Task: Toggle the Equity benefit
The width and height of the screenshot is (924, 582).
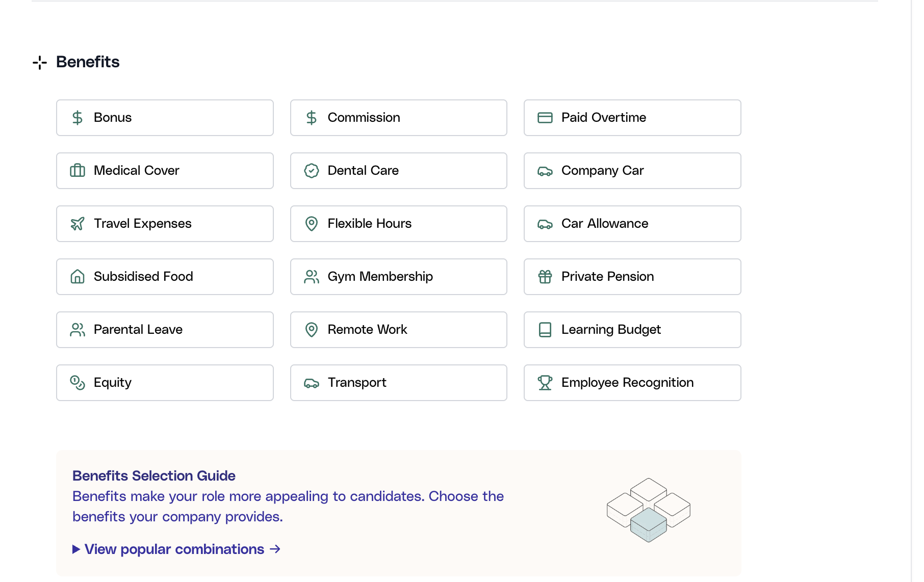Action: (x=164, y=383)
